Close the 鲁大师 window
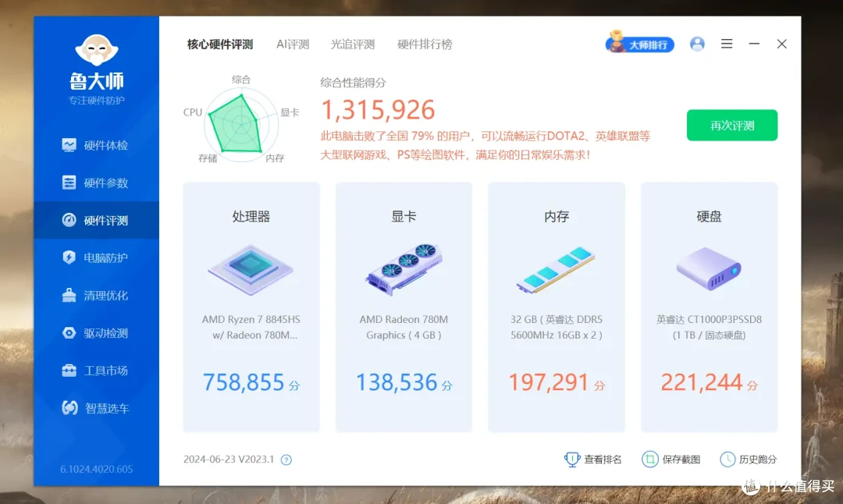This screenshot has width=843, height=504. tap(781, 44)
